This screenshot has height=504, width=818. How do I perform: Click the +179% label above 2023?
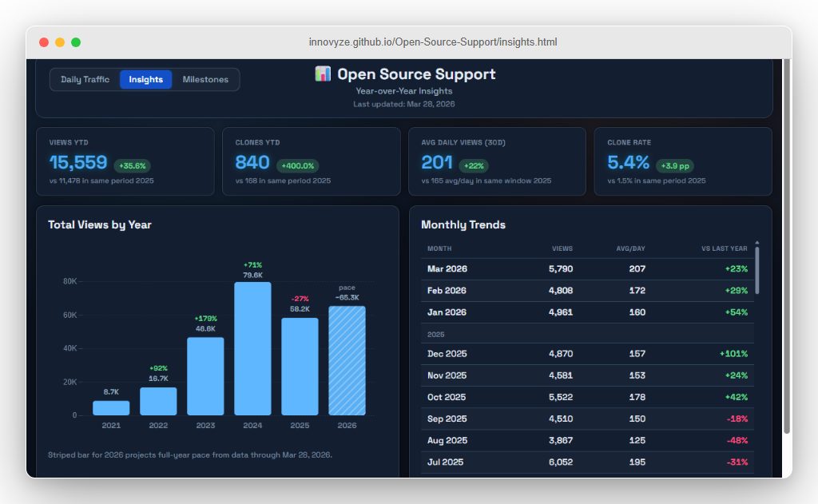click(205, 318)
